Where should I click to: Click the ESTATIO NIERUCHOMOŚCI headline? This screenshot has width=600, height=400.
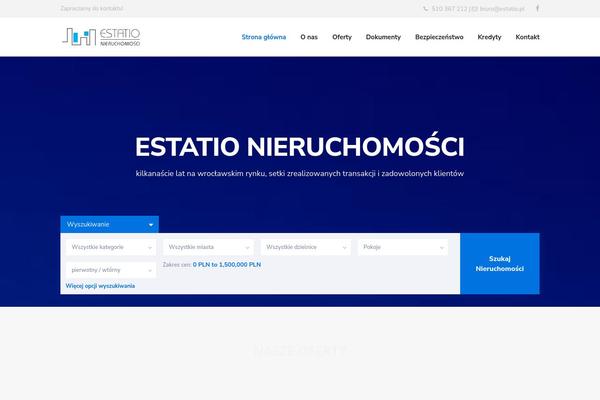(300, 147)
